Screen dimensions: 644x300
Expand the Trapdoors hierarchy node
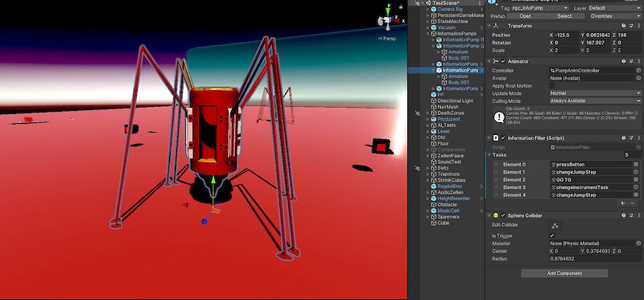pos(428,174)
